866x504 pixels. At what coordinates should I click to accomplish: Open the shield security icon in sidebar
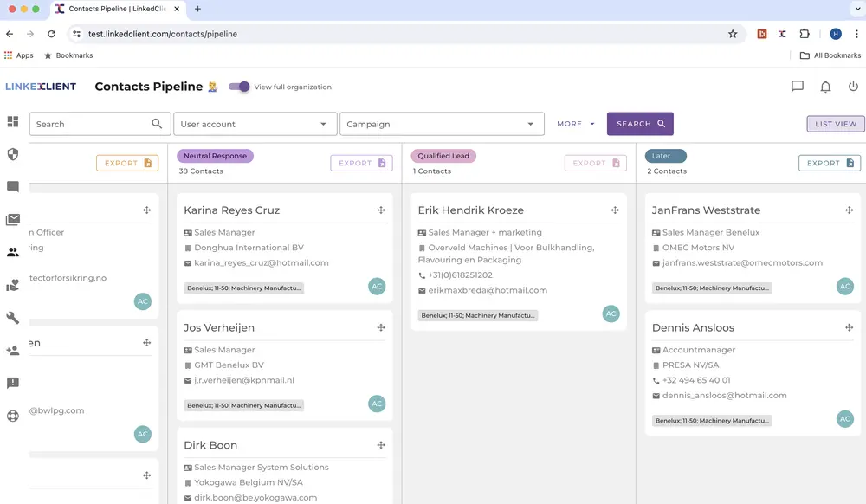pos(13,154)
